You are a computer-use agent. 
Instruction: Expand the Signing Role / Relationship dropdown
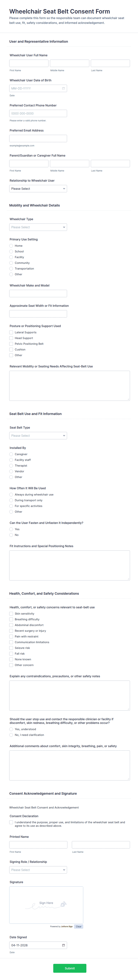click(38, 870)
